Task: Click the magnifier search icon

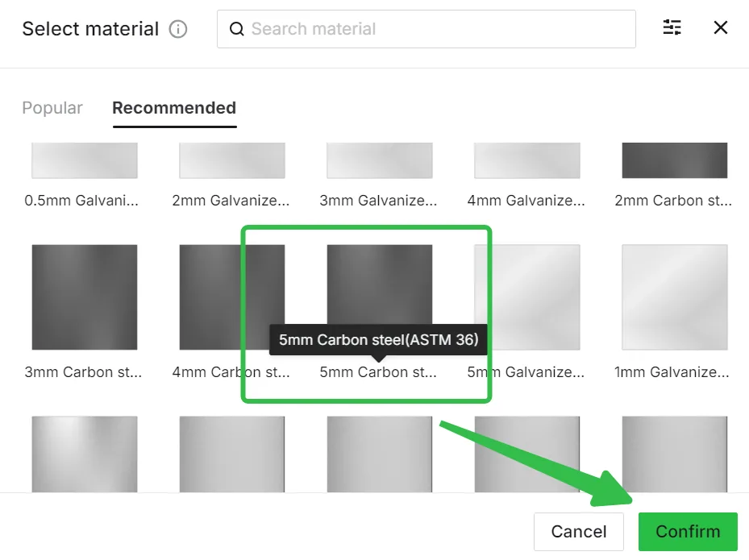Action: pyautogui.click(x=236, y=29)
